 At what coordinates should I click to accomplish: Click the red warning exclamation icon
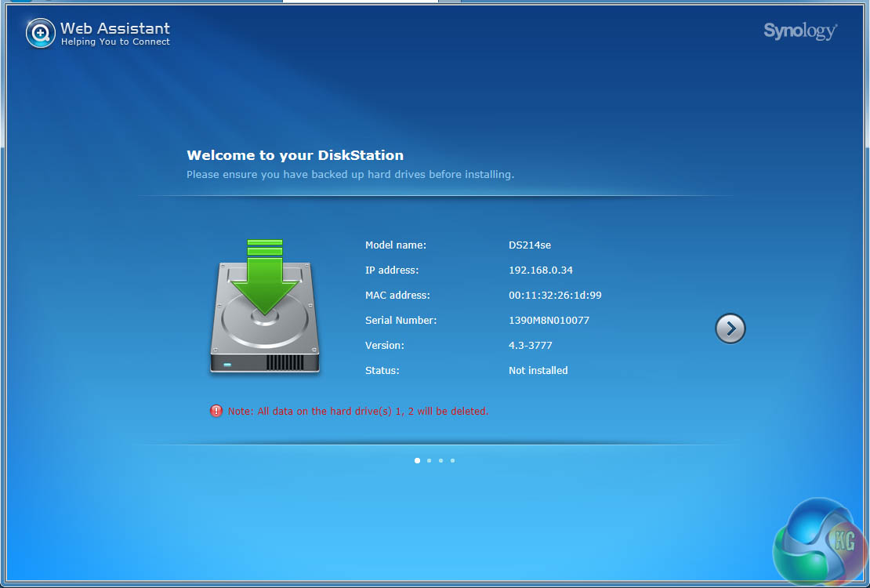[x=216, y=411]
